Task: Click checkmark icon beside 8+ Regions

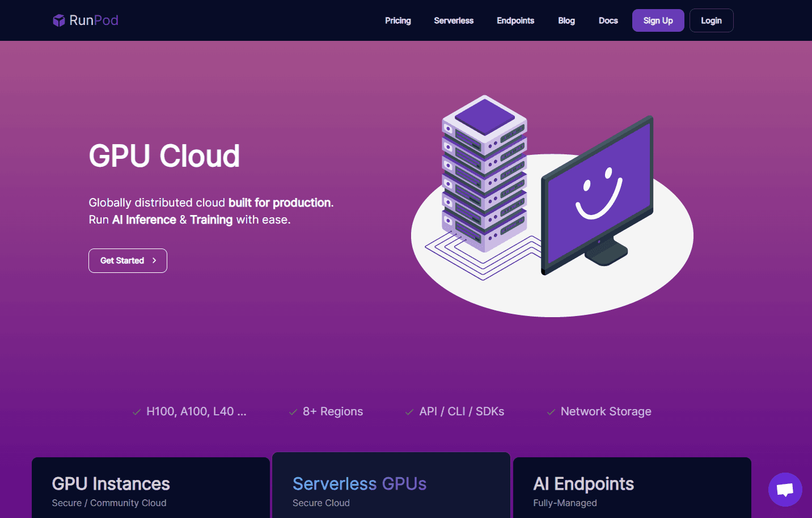Action: point(293,412)
